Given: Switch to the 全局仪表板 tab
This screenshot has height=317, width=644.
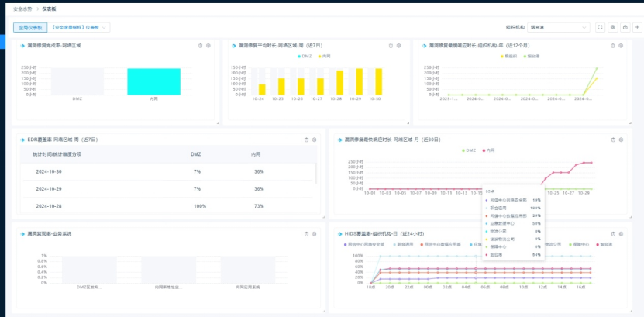Looking at the screenshot, I should (30, 27).
